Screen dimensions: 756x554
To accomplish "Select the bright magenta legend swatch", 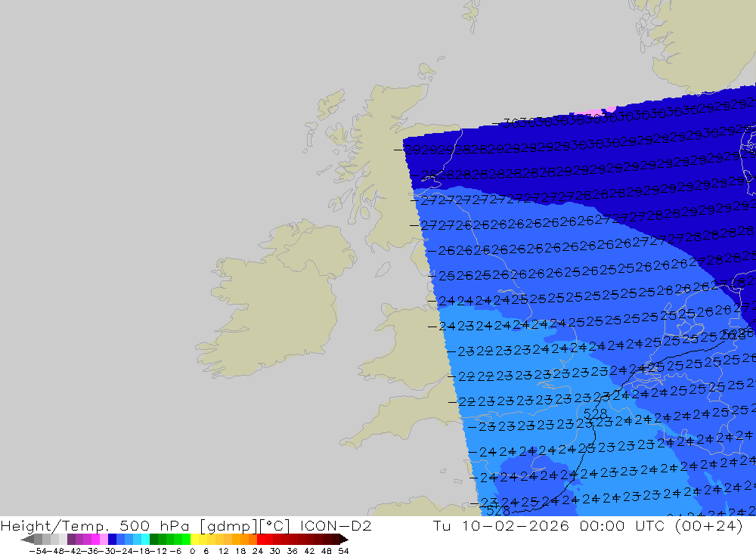I will point(95,539).
